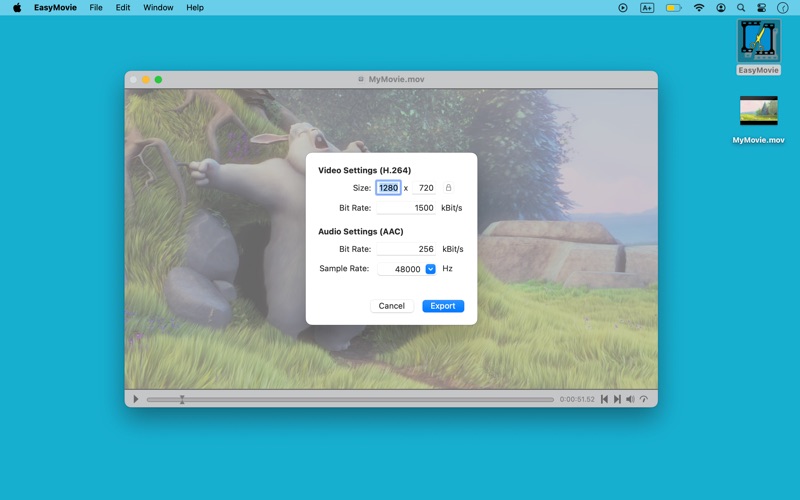
Task: Click the 0:00:51.52 time display
Action: pyautogui.click(x=577, y=399)
